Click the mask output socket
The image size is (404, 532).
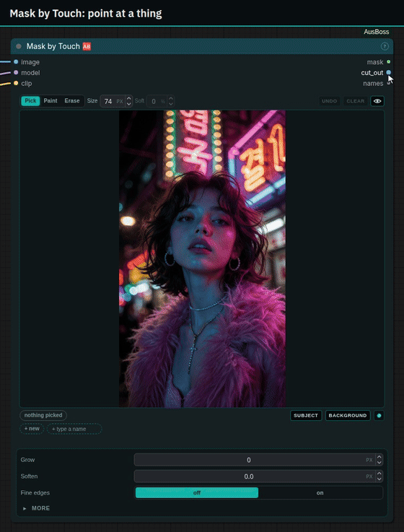coord(388,62)
